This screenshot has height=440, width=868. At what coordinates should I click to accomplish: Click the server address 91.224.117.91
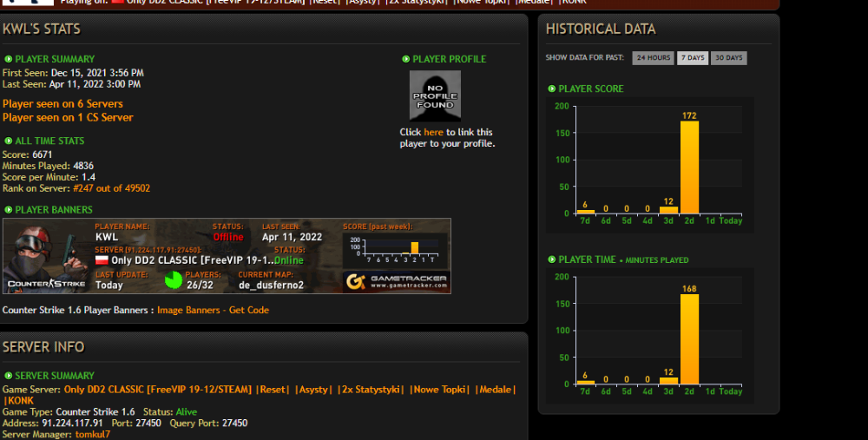(73, 424)
